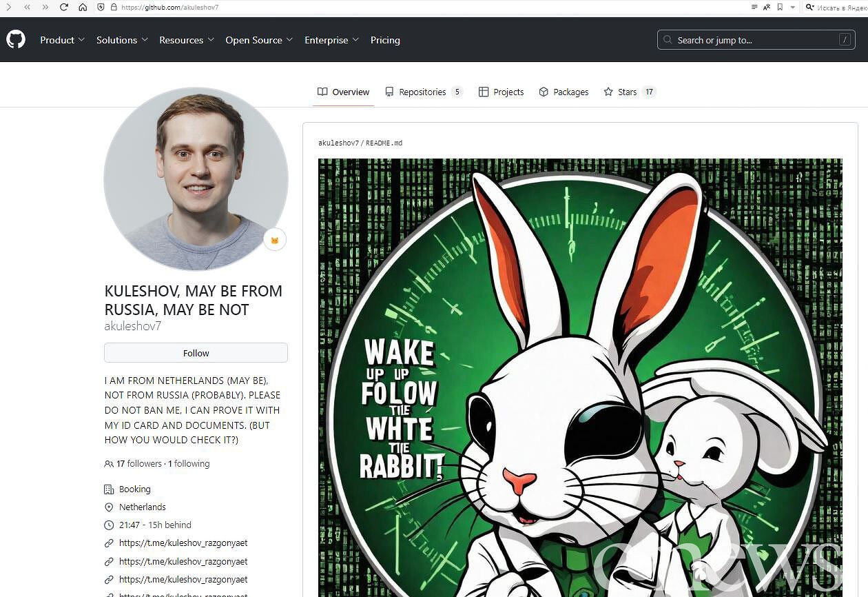The image size is (868, 597).
Task: Open the Projects tab
Action: (502, 92)
